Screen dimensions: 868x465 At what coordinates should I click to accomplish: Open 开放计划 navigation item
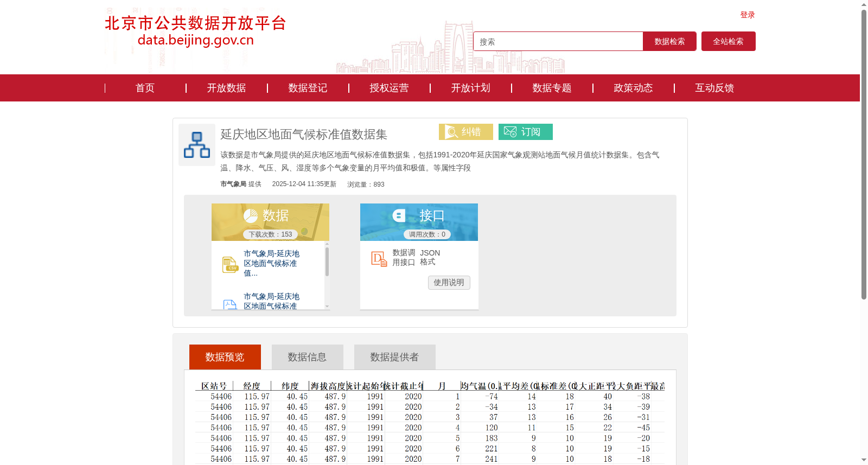(470, 88)
